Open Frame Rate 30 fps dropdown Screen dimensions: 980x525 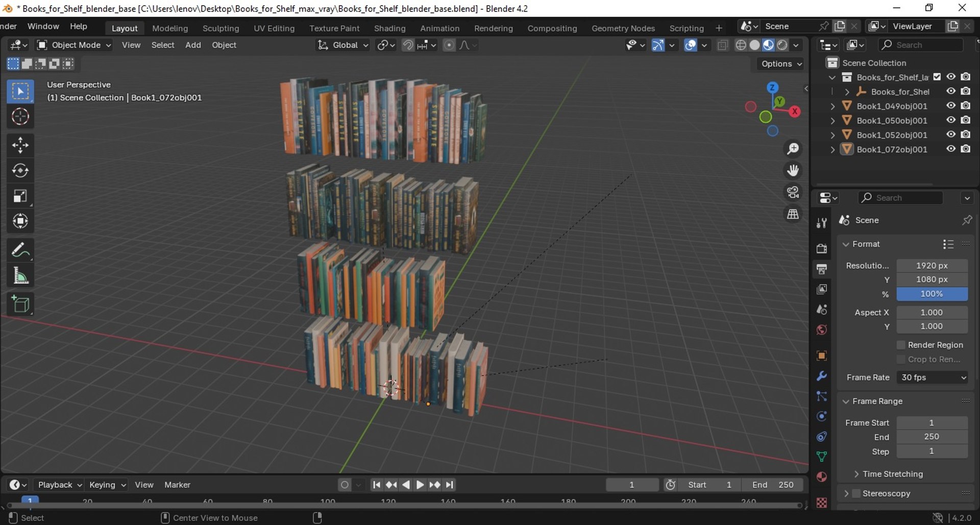933,377
